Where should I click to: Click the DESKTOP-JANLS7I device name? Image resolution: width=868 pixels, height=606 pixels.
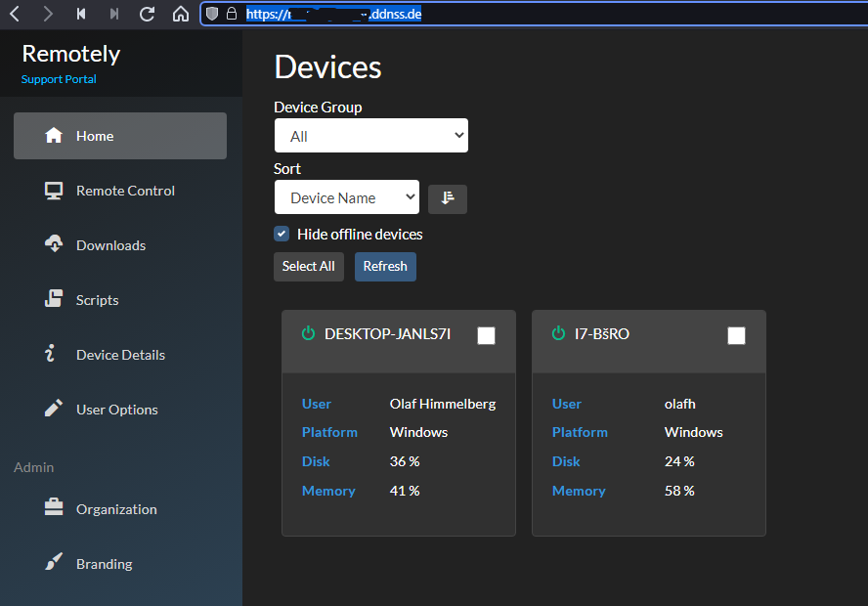point(387,333)
